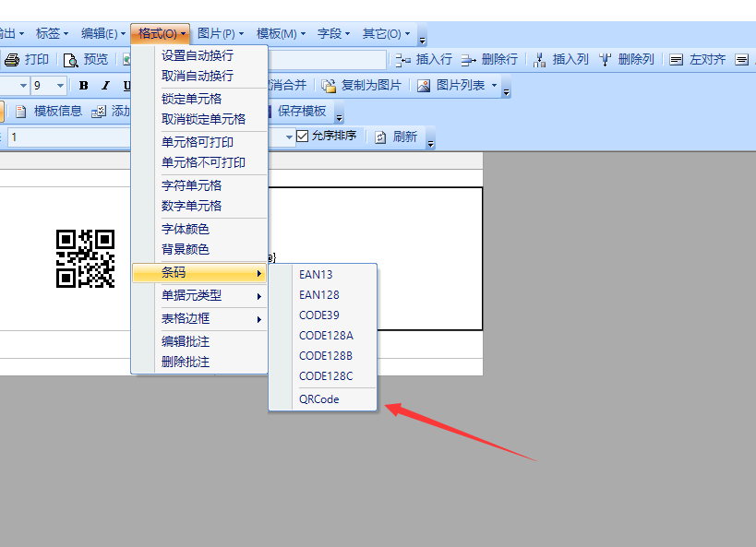Viewport: 756px width, 547px height.
Task: Open Preview (预览) from the toolbar
Action: pos(71,60)
